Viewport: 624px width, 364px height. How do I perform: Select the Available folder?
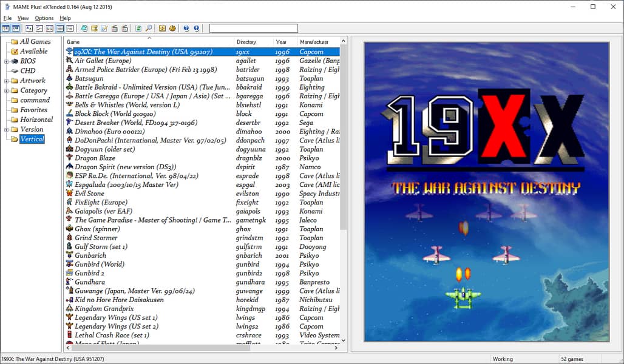pyautogui.click(x=33, y=52)
